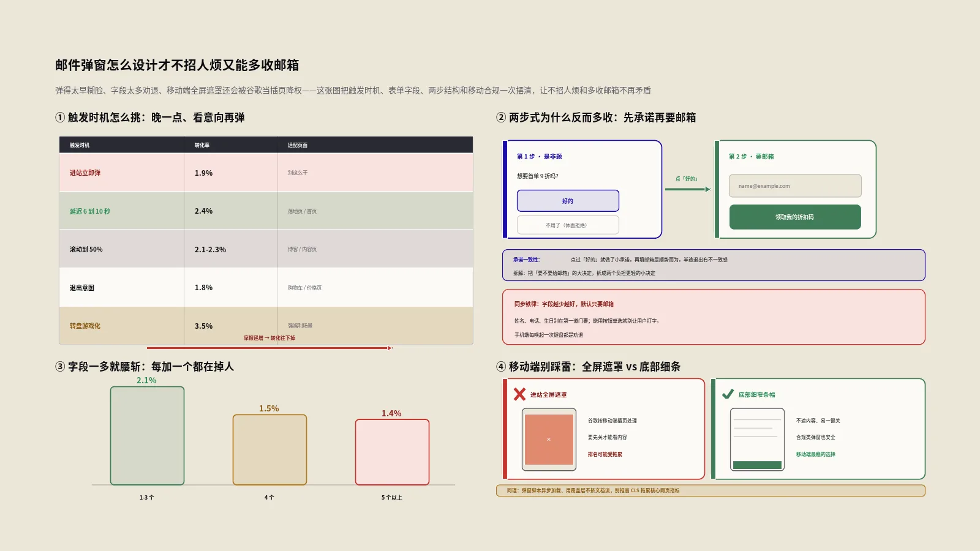Click the 不遮内容、易一键关 line
980x551 pixels.
pyautogui.click(x=818, y=421)
